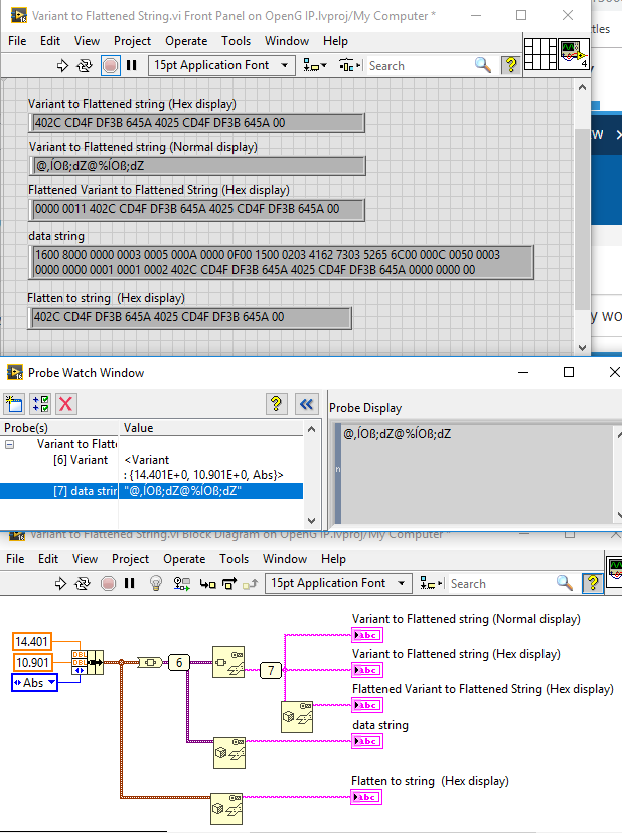Open the Front Panel Operate menu

[x=186, y=41]
